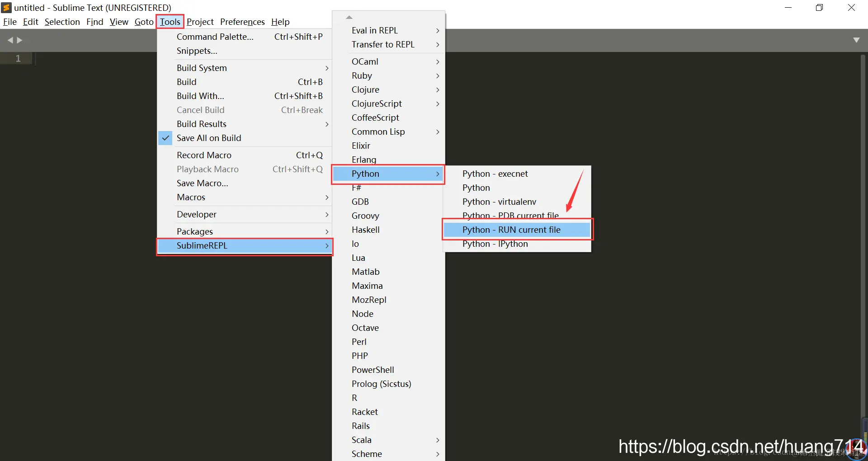Expand the Packages submenu
This screenshot has height=461, width=868.
[245, 231]
